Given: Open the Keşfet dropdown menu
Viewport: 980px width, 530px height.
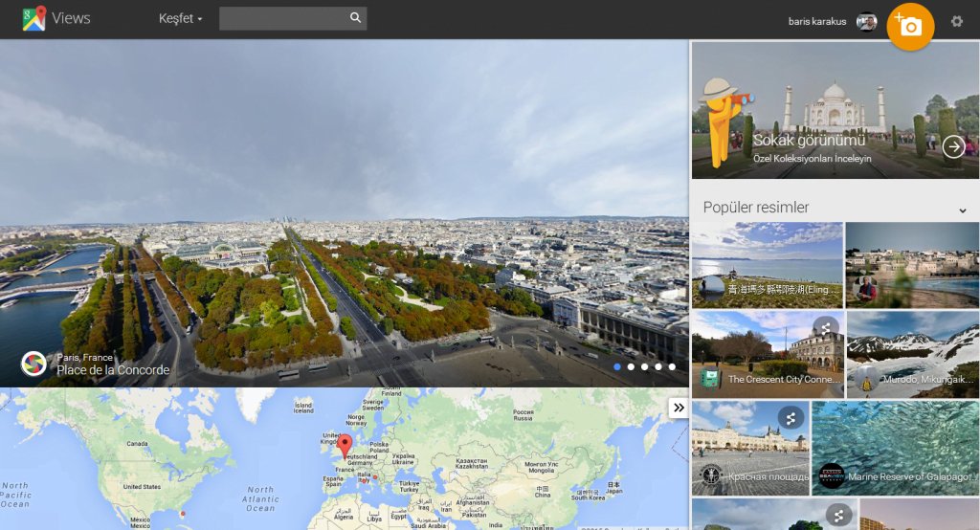Looking at the screenshot, I should tap(180, 19).
